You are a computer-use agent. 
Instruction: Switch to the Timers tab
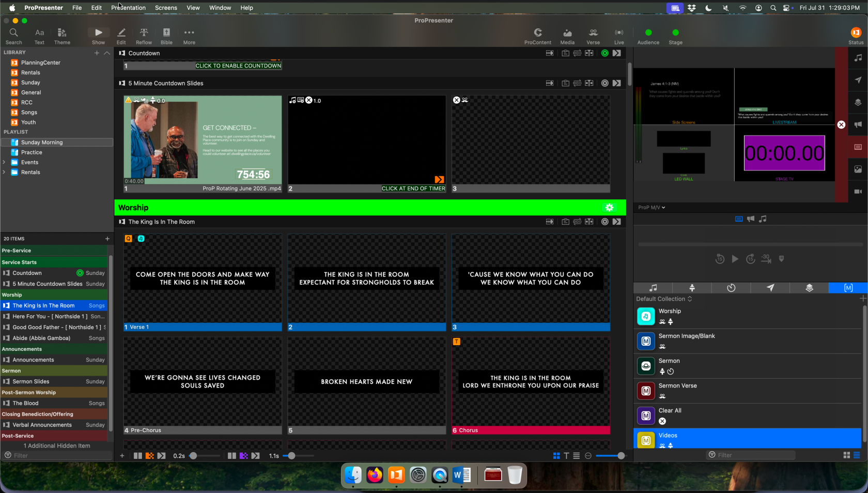coord(731,288)
